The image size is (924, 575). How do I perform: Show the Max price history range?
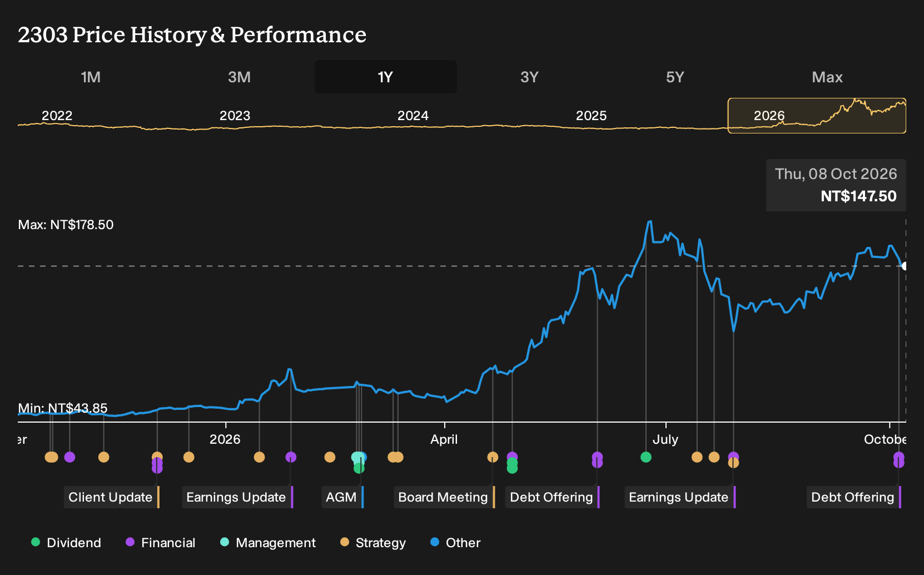[x=827, y=77]
